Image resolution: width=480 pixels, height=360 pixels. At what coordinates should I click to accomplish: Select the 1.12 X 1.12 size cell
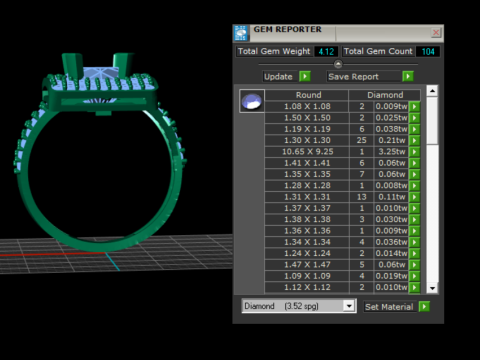click(x=307, y=287)
